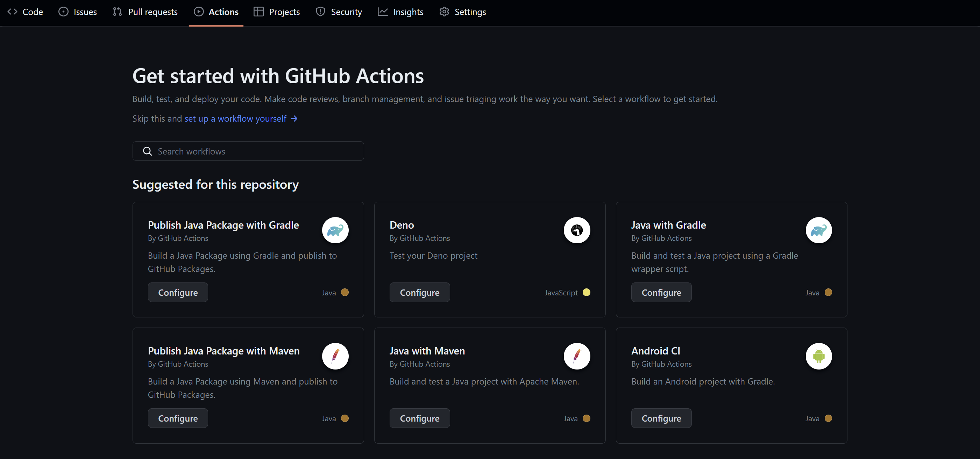Click the Java with Gradle card title

tap(668, 225)
